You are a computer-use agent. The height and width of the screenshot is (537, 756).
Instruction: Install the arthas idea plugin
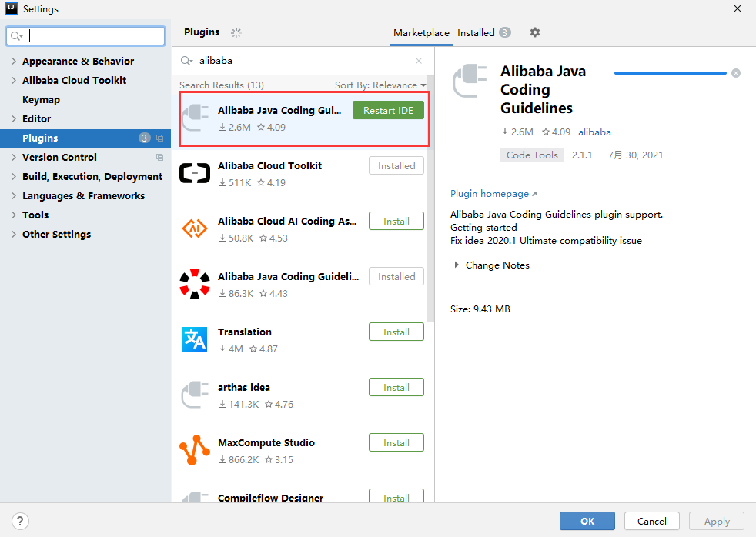(396, 387)
